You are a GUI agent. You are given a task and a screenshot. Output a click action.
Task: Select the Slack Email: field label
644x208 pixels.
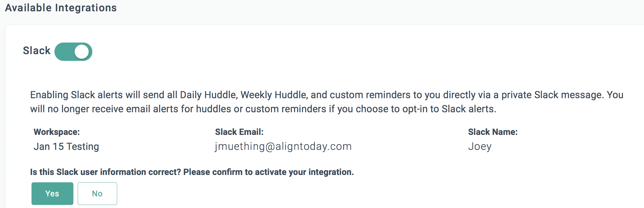click(x=239, y=132)
